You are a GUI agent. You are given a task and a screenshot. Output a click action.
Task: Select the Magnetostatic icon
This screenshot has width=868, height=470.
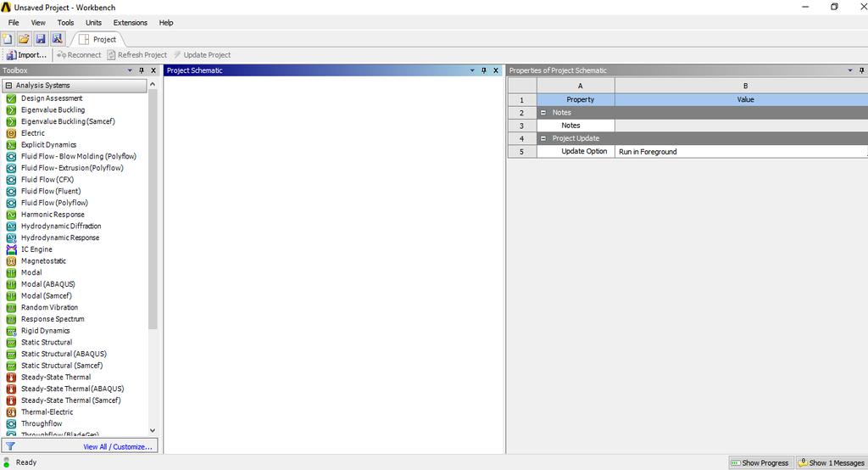point(11,261)
